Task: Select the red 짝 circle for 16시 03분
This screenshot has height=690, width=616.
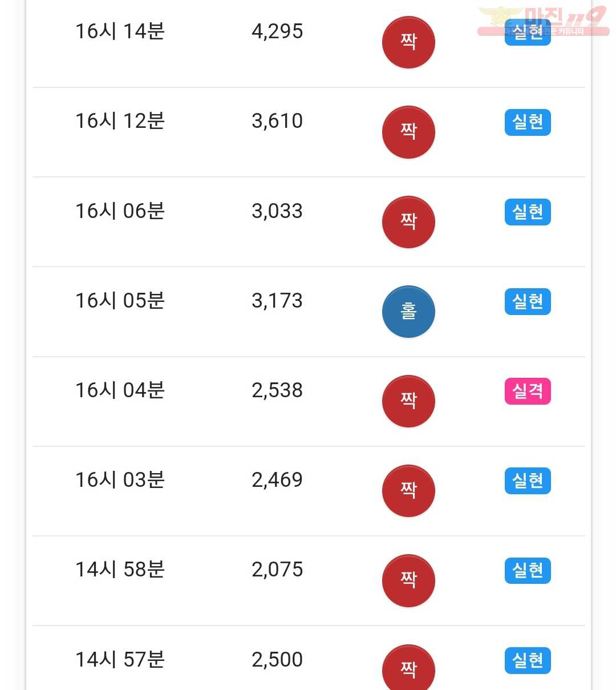Action: tap(408, 491)
